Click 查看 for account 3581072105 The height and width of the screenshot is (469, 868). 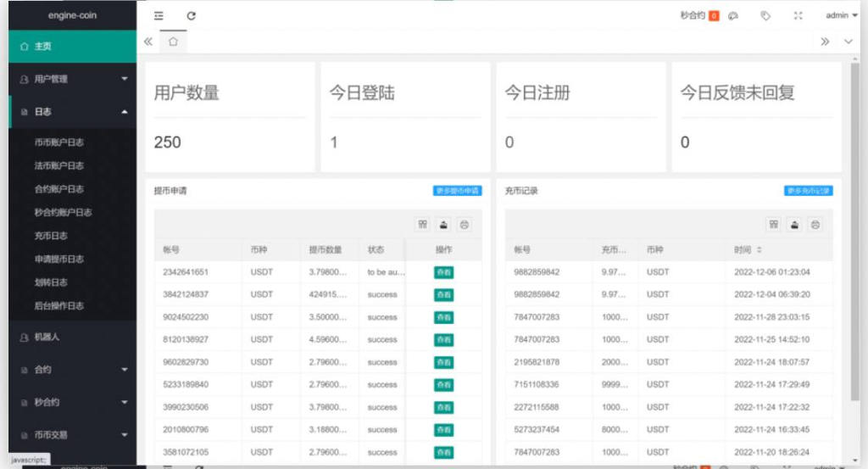(x=443, y=452)
